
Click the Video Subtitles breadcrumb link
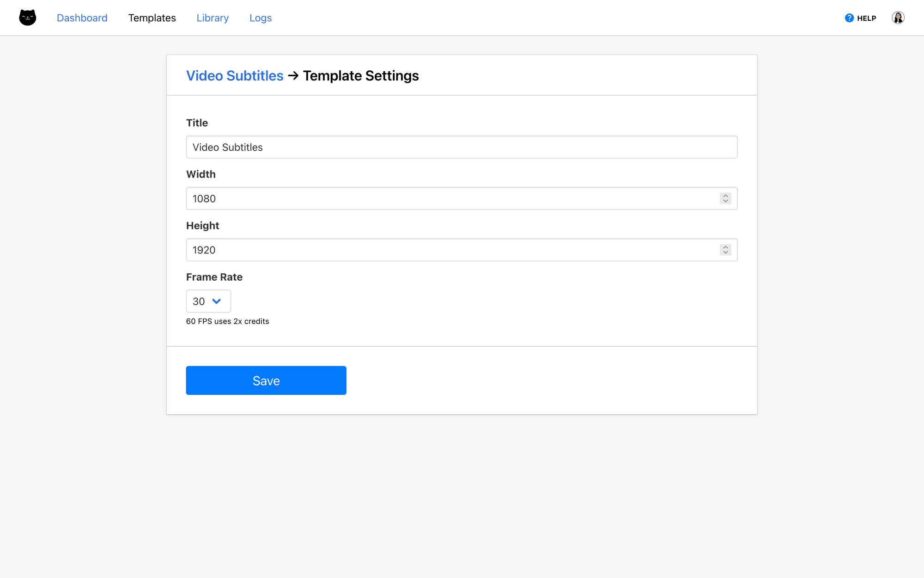(x=235, y=75)
